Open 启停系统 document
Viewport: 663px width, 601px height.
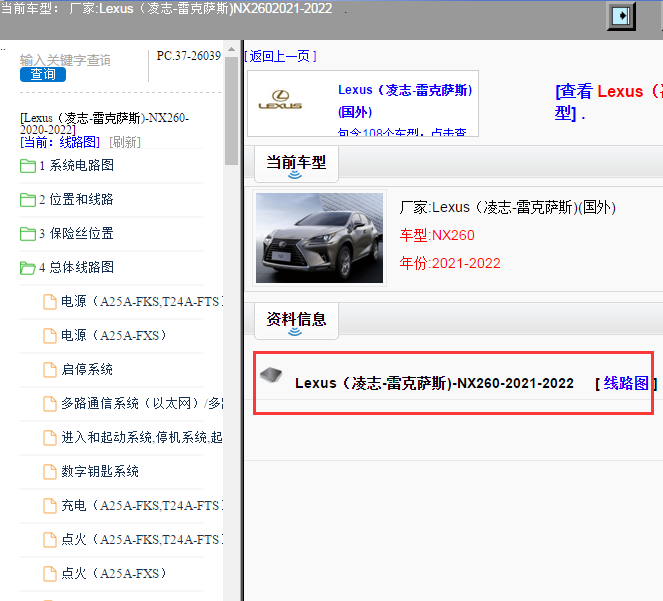pos(87,369)
